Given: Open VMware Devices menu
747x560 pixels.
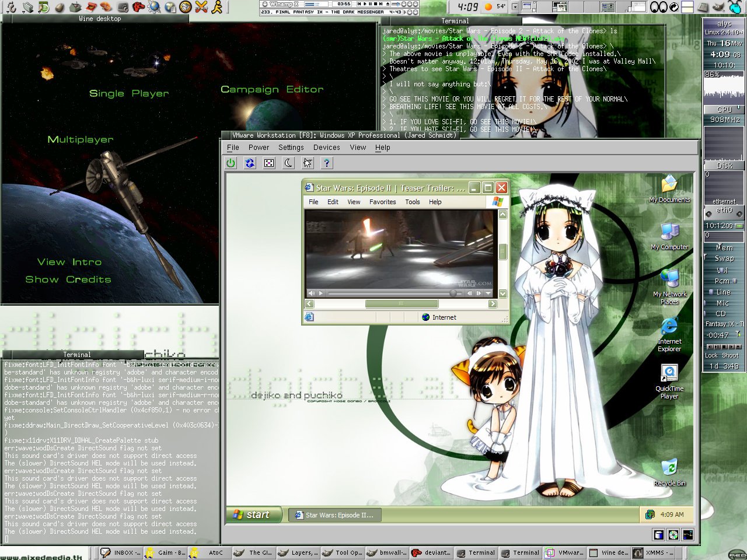Looking at the screenshot, I should [x=326, y=148].
